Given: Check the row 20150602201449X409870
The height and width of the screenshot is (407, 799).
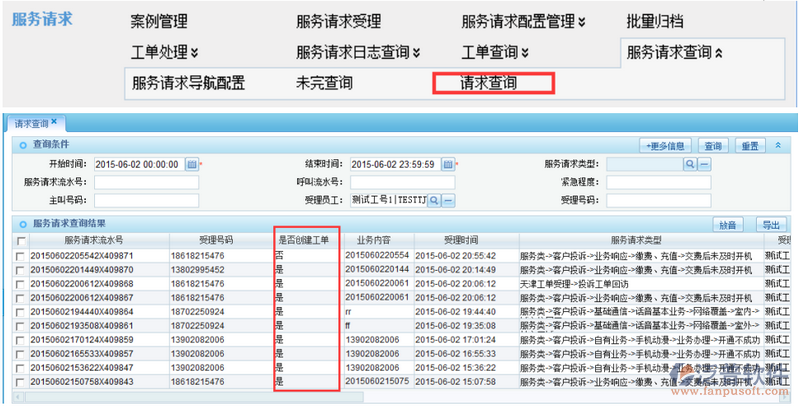Looking at the screenshot, I should click(x=20, y=270).
